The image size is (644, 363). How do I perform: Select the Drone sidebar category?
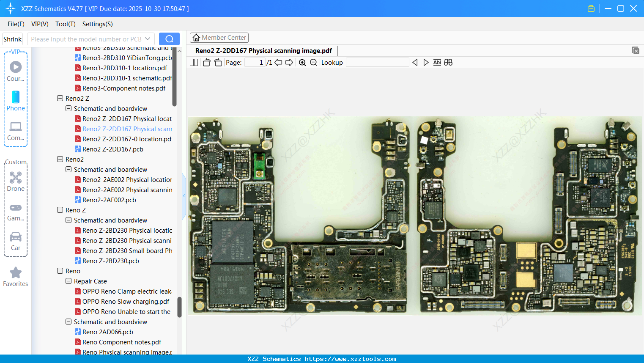point(16,181)
